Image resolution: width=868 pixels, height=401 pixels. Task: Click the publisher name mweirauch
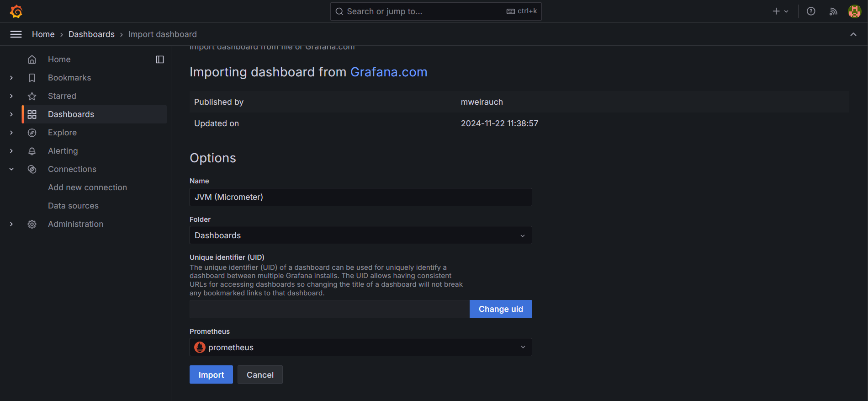482,102
